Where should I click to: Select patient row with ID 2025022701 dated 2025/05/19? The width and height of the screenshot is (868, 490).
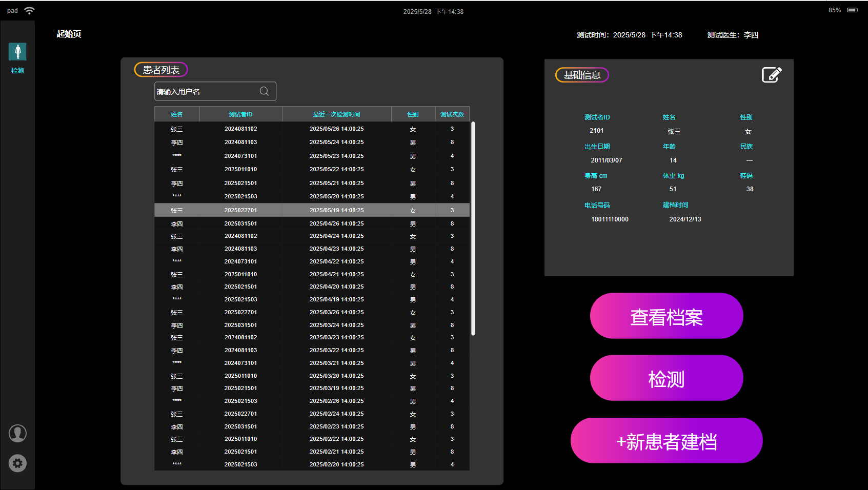click(x=312, y=210)
